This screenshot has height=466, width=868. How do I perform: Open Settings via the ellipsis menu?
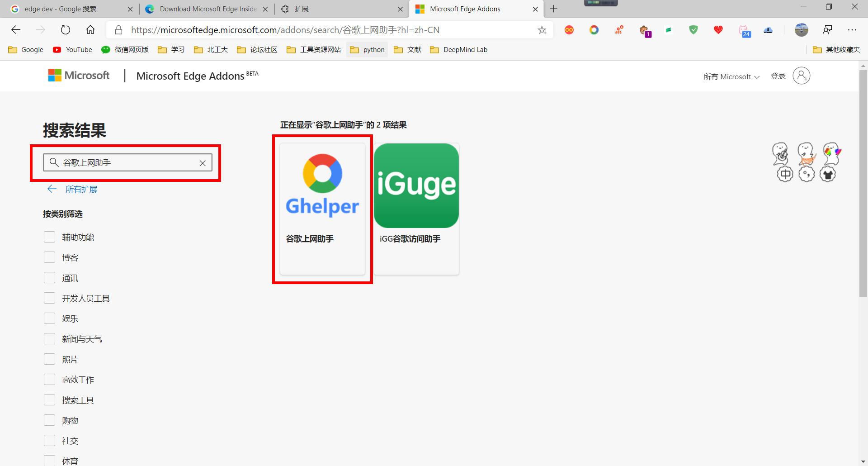coord(852,30)
